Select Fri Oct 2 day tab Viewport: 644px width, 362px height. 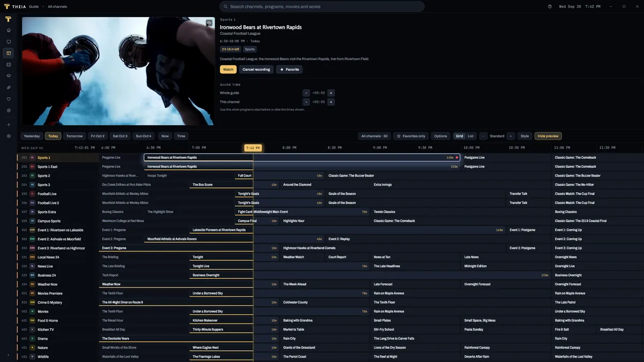(98, 136)
